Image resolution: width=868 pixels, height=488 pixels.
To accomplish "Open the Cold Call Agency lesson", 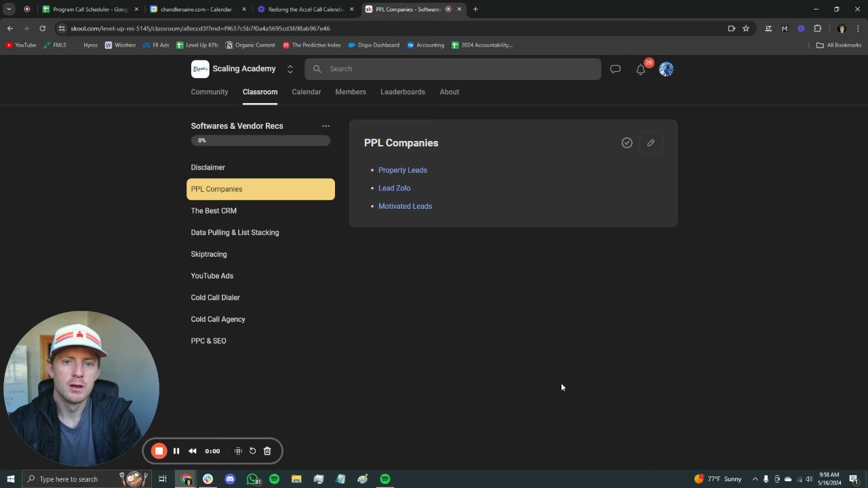I will (260, 319).
